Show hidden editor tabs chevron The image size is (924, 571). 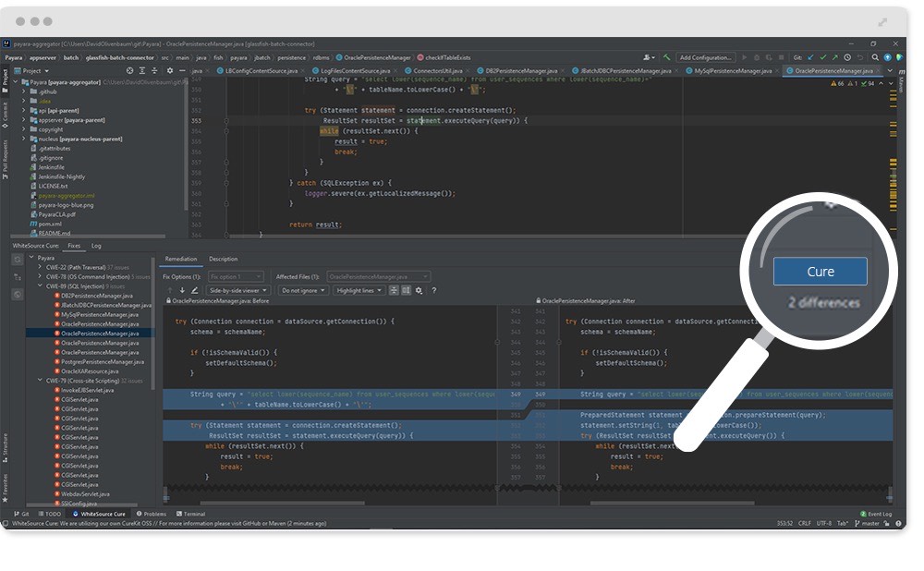[890, 71]
